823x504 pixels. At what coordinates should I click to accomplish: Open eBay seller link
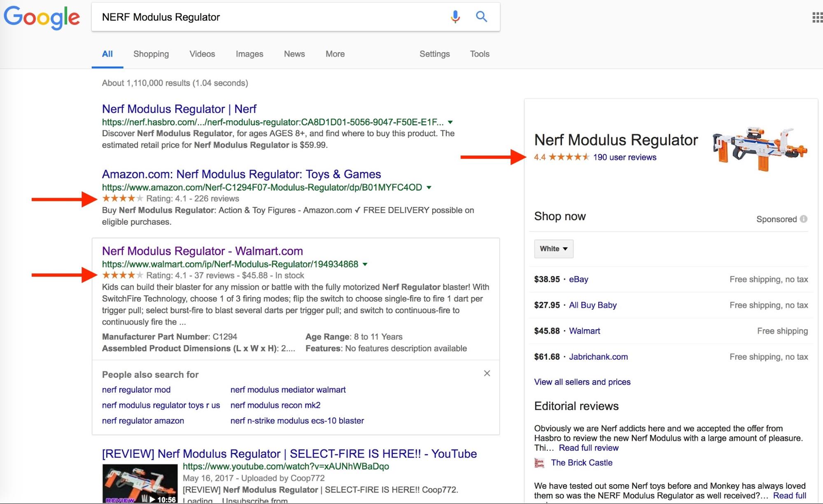(x=578, y=279)
